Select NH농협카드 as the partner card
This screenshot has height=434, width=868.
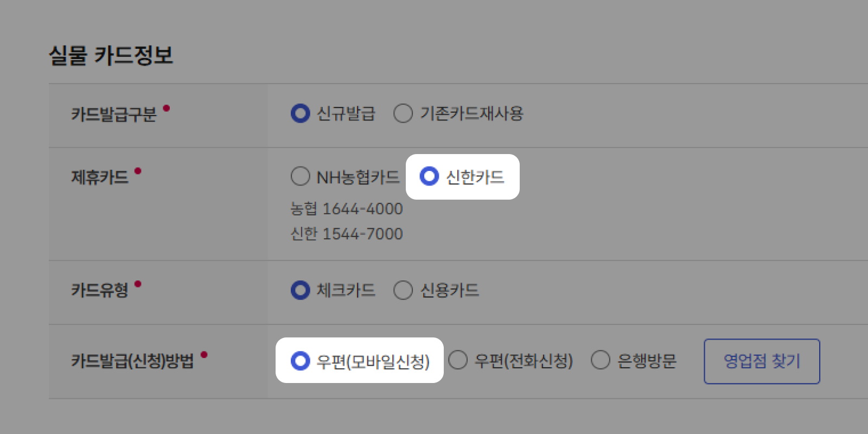300,176
